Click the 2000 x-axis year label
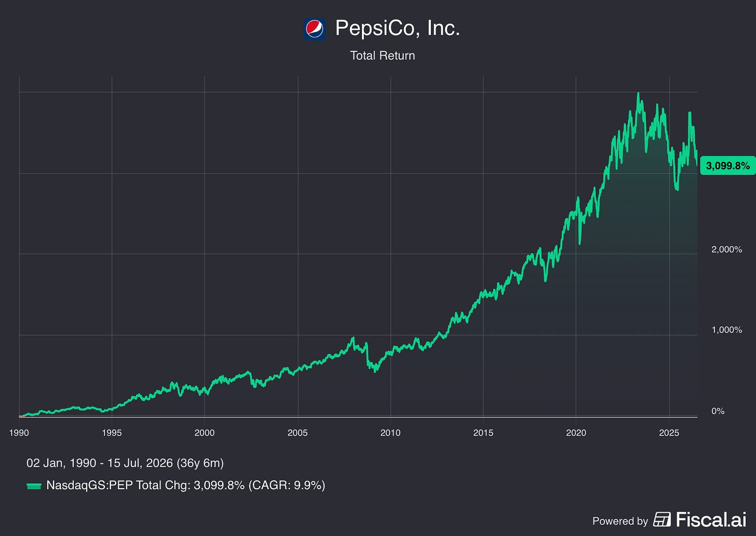756x536 pixels. tap(205, 433)
